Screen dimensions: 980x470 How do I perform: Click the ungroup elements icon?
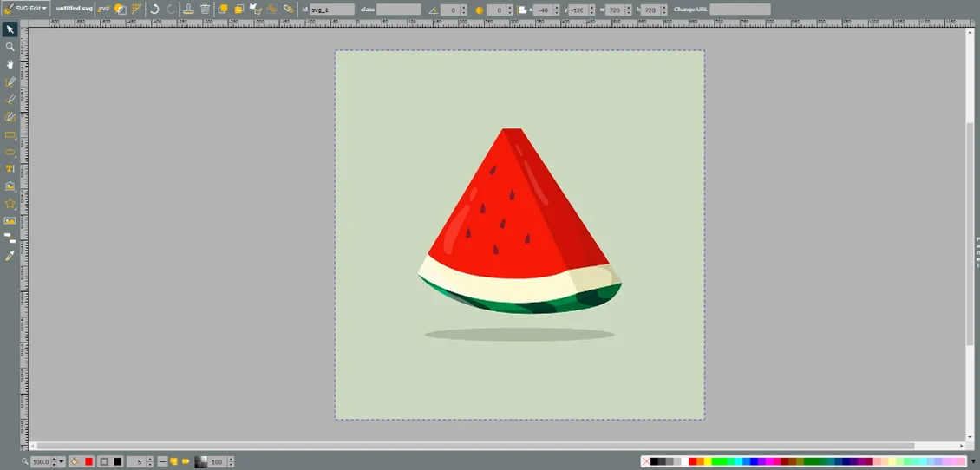point(271,10)
